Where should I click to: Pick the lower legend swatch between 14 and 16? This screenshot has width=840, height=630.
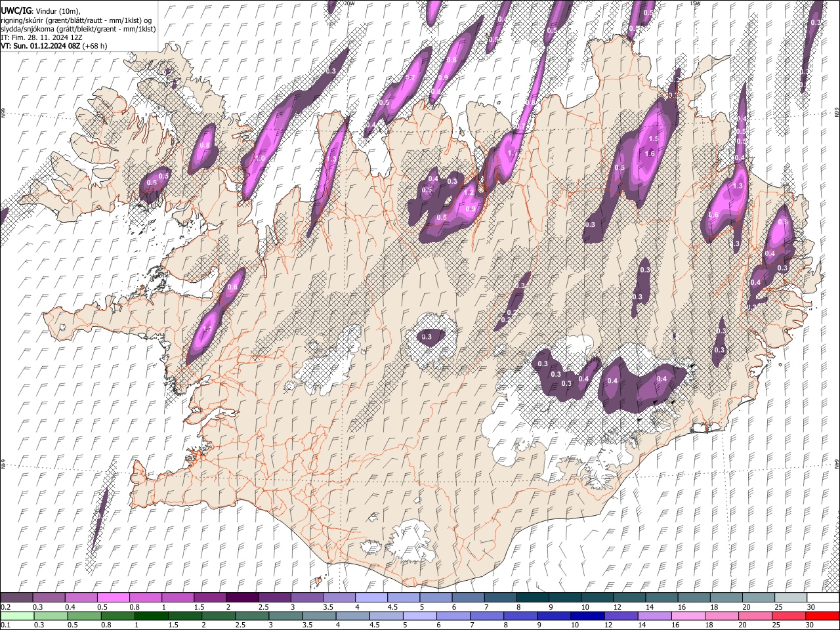pyautogui.click(x=654, y=616)
